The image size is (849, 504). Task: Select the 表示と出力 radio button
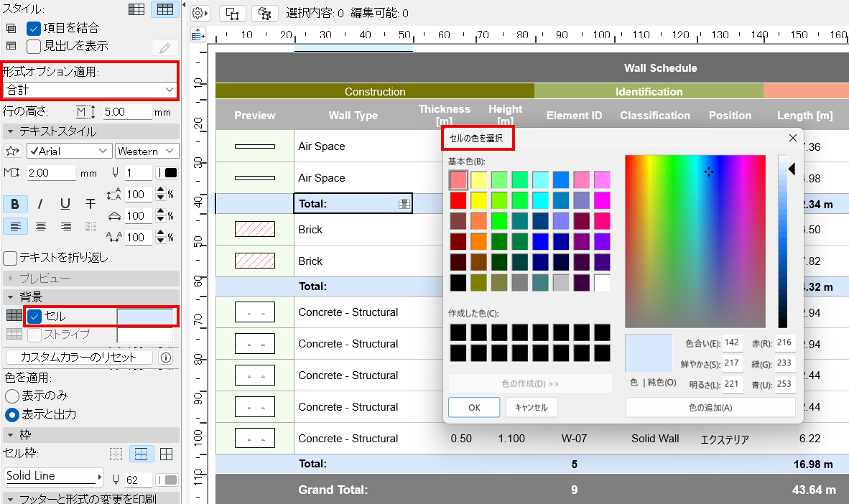(12, 415)
